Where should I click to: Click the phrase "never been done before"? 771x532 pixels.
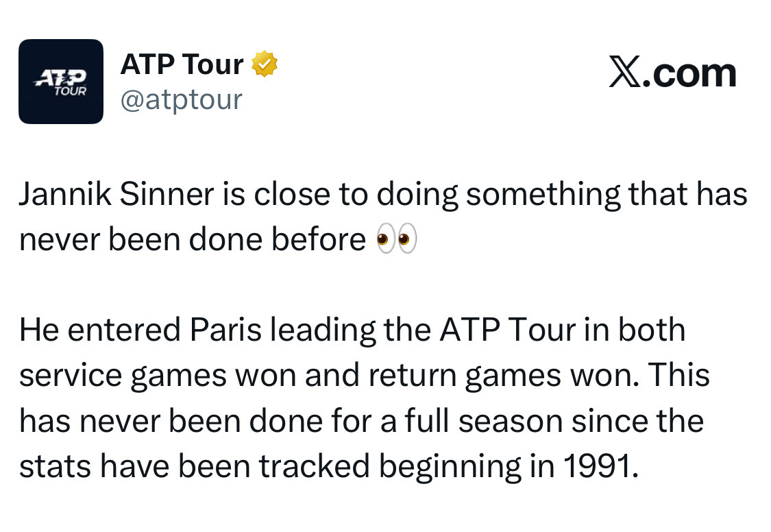(192, 240)
